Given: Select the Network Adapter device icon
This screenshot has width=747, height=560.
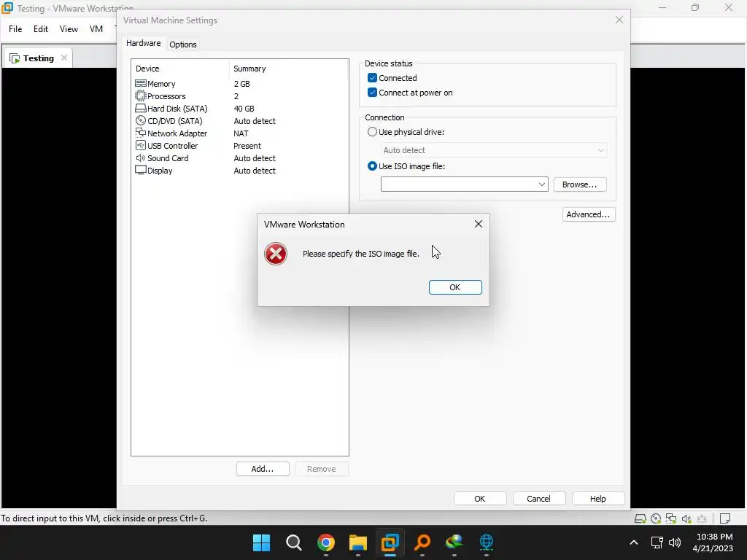Looking at the screenshot, I should [141, 133].
